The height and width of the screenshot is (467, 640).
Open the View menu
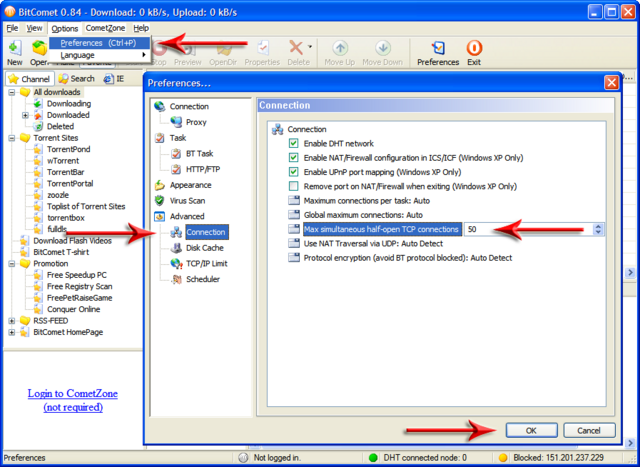pyautogui.click(x=34, y=28)
